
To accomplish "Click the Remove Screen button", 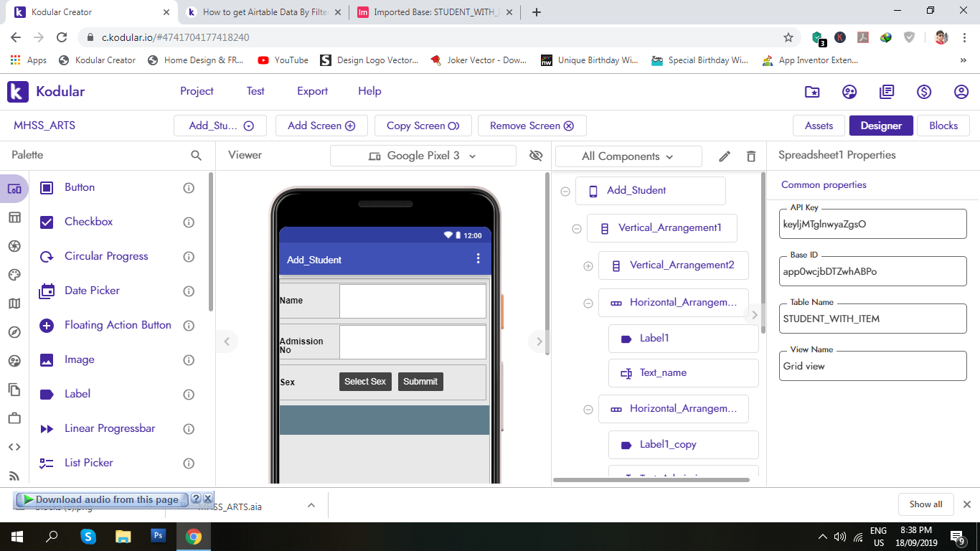I will (532, 126).
